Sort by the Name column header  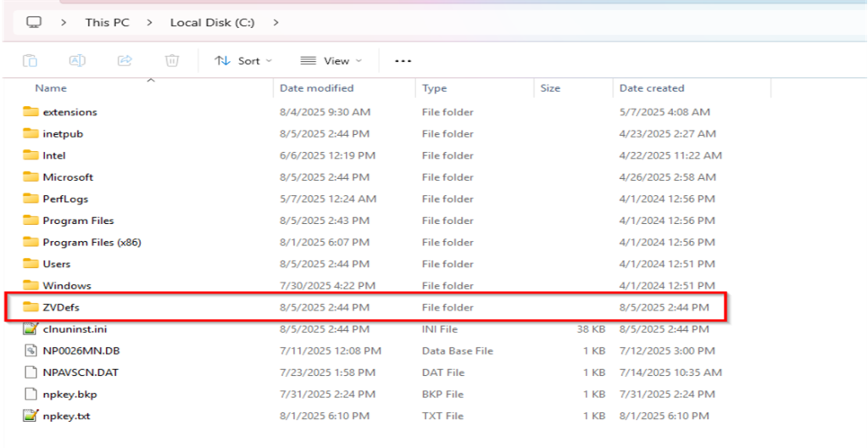pyautogui.click(x=51, y=88)
